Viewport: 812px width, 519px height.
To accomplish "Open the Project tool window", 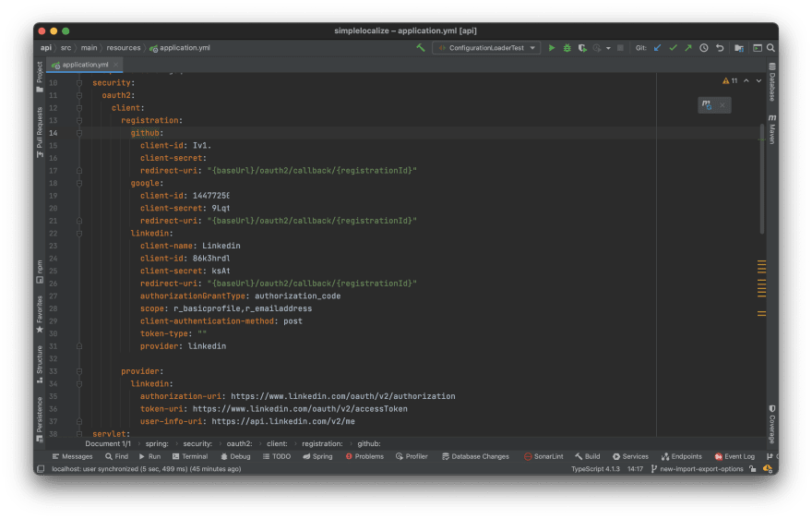I will click(x=40, y=77).
